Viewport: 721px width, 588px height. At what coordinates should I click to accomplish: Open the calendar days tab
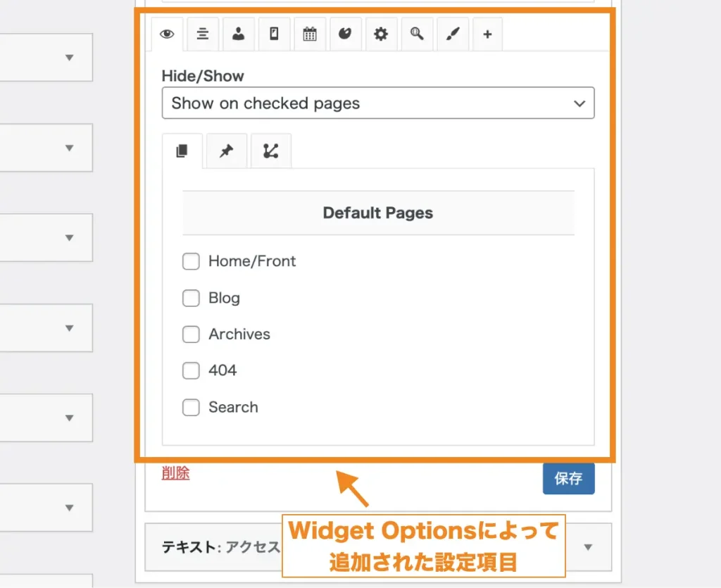tap(310, 35)
